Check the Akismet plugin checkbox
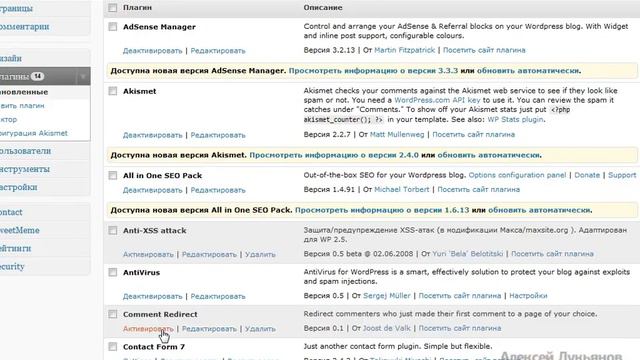 click(113, 91)
